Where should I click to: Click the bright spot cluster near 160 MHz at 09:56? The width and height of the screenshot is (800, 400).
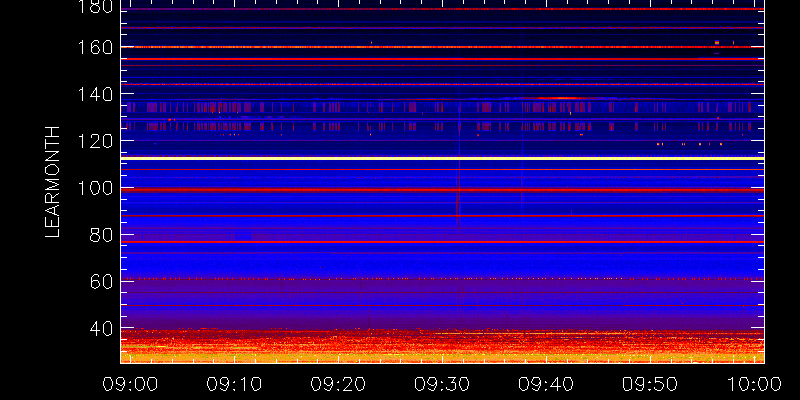717,43
